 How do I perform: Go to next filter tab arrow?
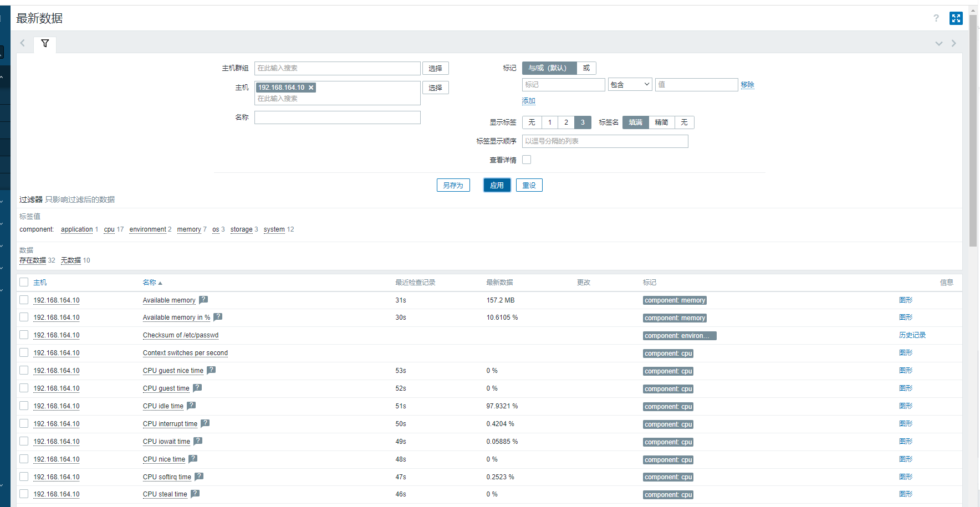click(954, 43)
